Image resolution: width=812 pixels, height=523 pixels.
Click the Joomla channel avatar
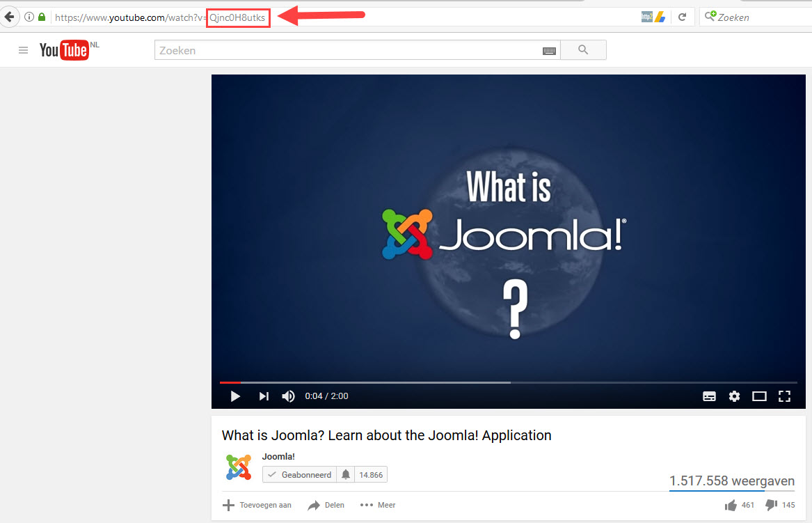click(x=239, y=467)
